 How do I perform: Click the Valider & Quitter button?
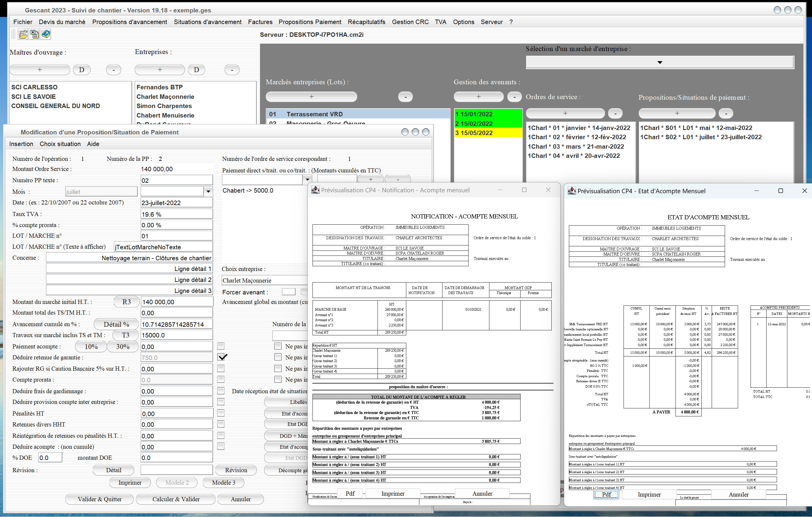(99, 499)
